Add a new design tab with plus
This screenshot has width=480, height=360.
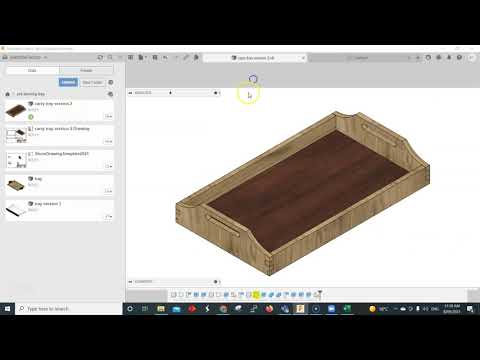418,58
